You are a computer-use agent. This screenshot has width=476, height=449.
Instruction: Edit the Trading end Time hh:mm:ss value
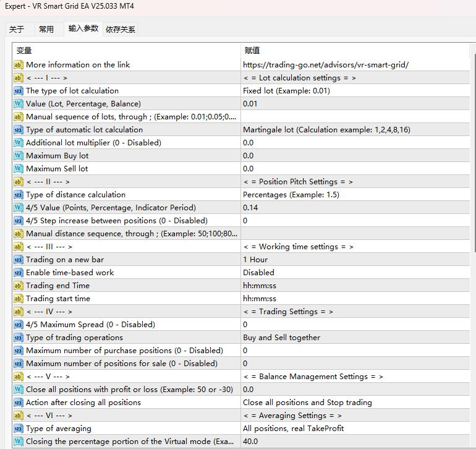355,286
